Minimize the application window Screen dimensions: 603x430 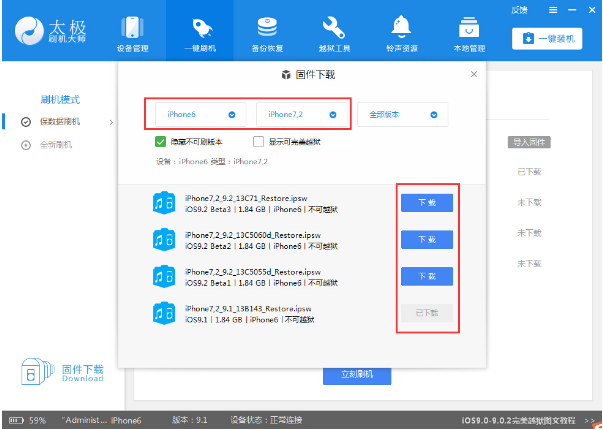tap(572, 10)
